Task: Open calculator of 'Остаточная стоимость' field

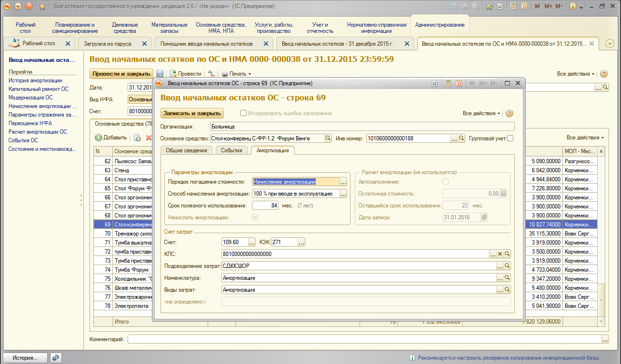Action: coord(503,194)
